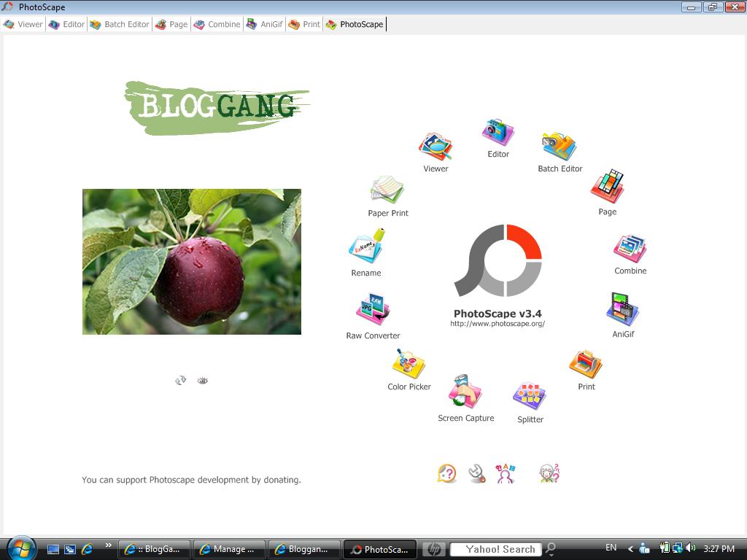The image size is (747, 560).
Task: Open the Page circle icon
Action: (608, 187)
